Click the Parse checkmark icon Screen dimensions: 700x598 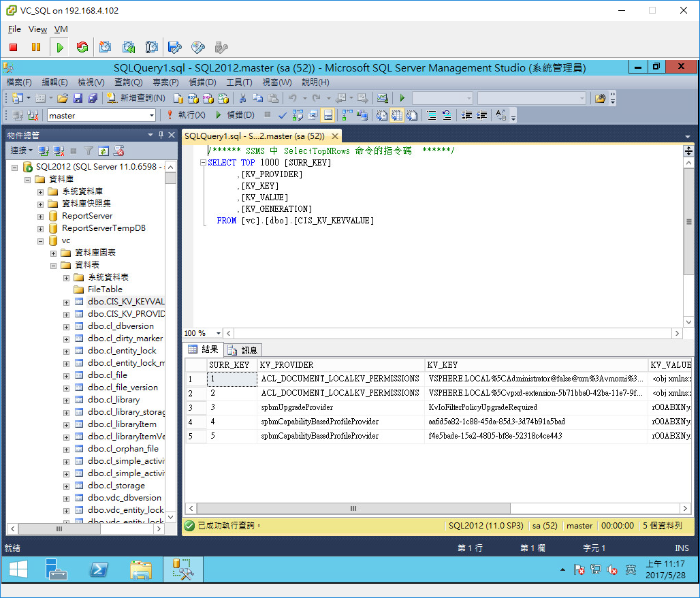click(282, 115)
